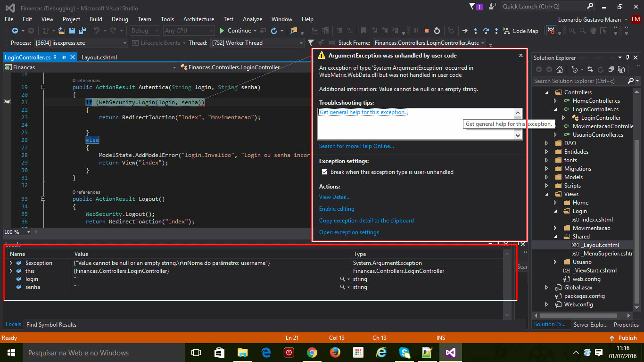Open Firefox from the Windows taskbar
Viewport: 644px width, 362px height.
coord(335,353)
